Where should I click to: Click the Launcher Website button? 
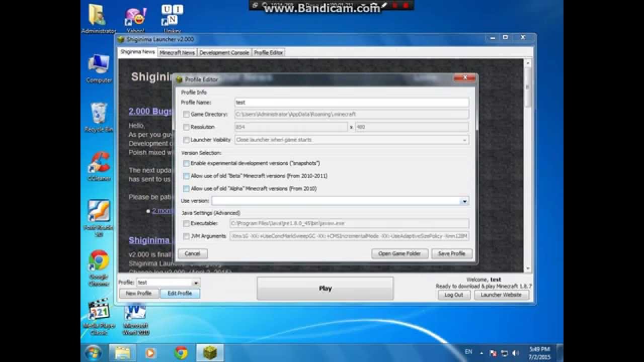(501, 295)
